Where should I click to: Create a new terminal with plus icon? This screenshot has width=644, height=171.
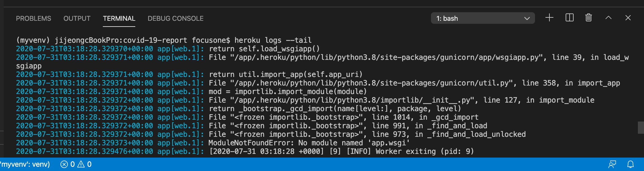tap(549, 18)
